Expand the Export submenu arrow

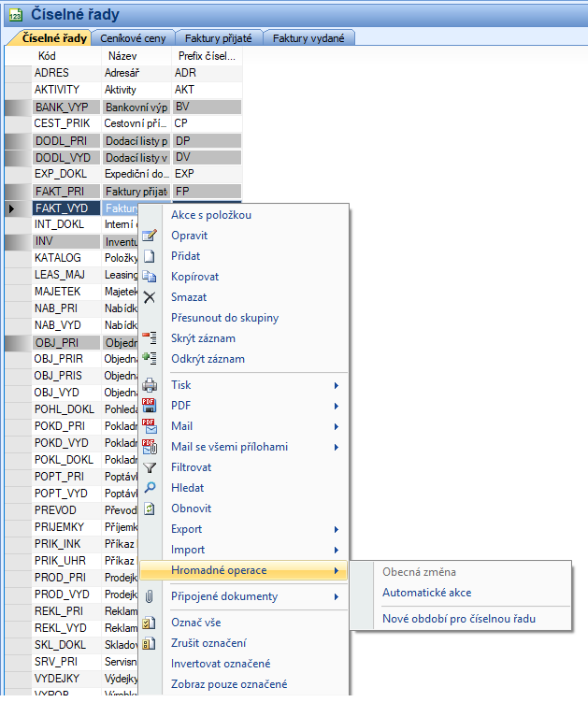[337, 529]
